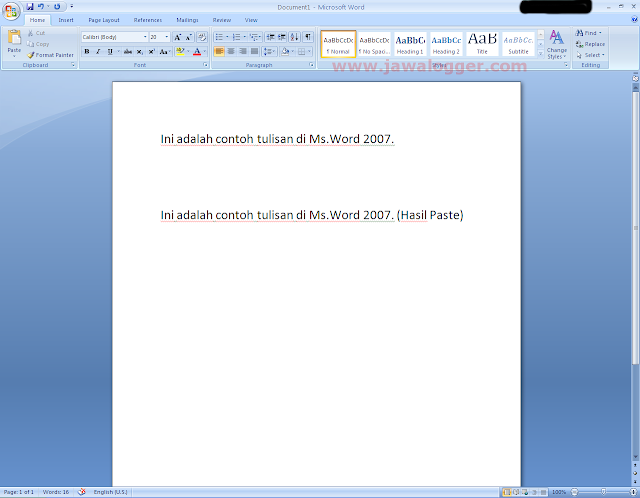
Task: Grow the font size
Action: [178, 37]
